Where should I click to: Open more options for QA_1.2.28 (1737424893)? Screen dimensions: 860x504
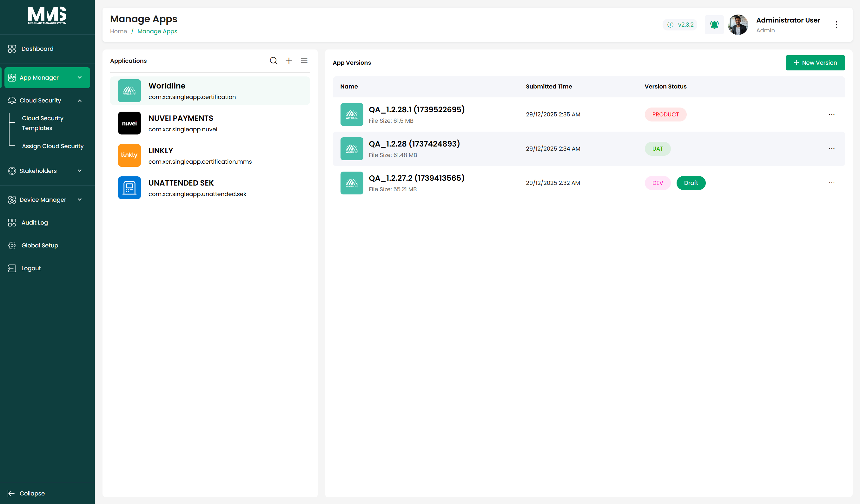[x=831, y=149]
